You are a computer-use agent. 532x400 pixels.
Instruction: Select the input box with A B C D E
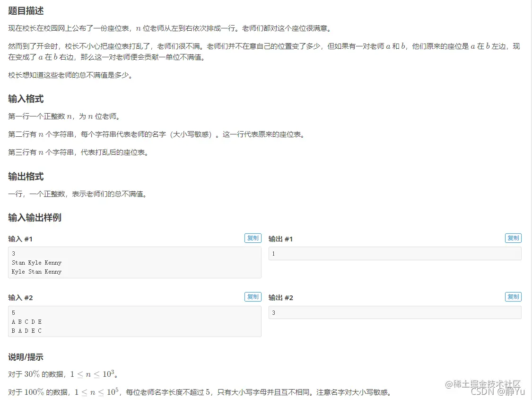(135, 321)
